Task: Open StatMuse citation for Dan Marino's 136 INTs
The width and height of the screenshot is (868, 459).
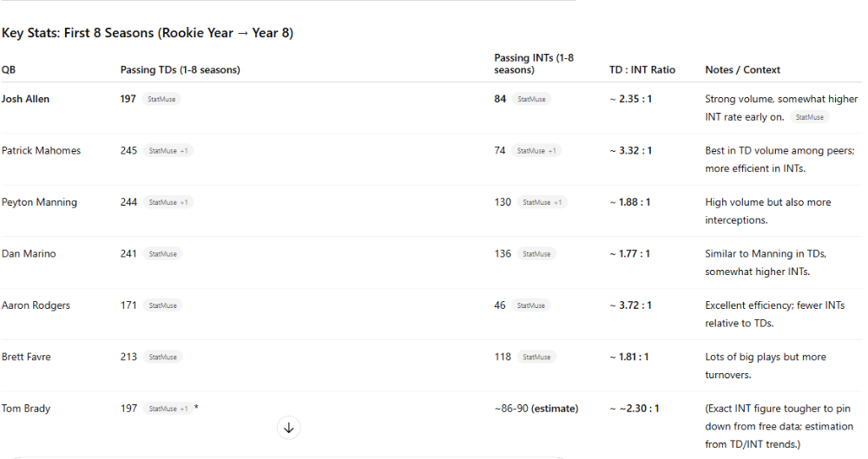Action: click(x=536, y=253)
